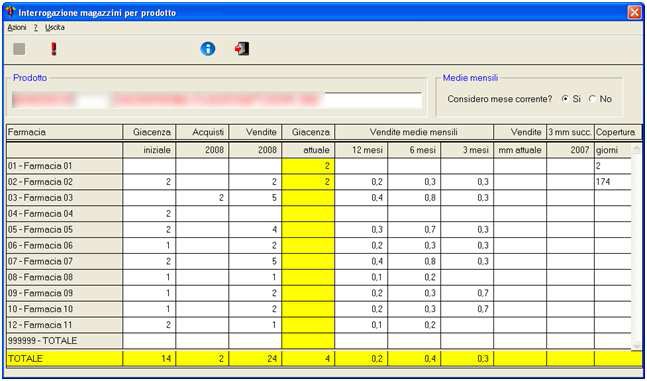The height and width of the screenshot is (381, 647).
Task: Click the blurred Prodotto input field
Action: coord(217,100)
